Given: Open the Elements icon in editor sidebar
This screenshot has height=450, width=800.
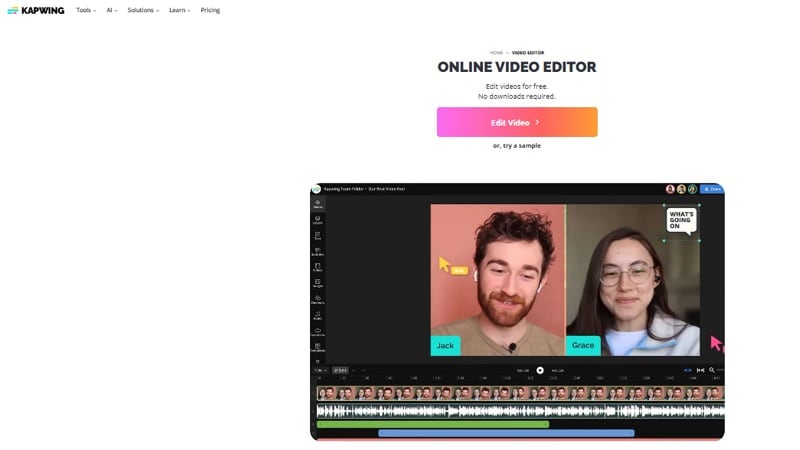Looking at the screenshot, I should click(318, 299).
